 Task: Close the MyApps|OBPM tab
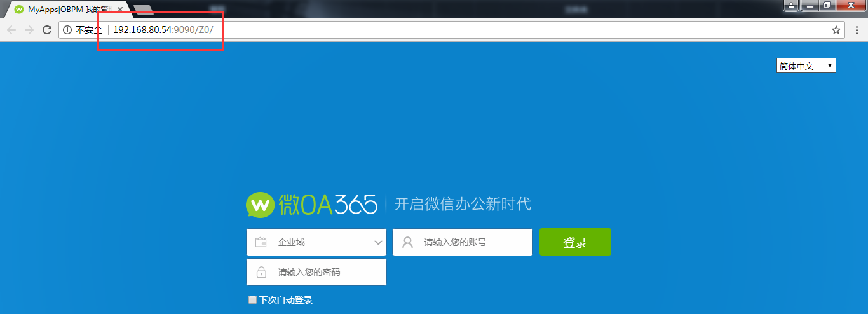[x=120, y=10]
